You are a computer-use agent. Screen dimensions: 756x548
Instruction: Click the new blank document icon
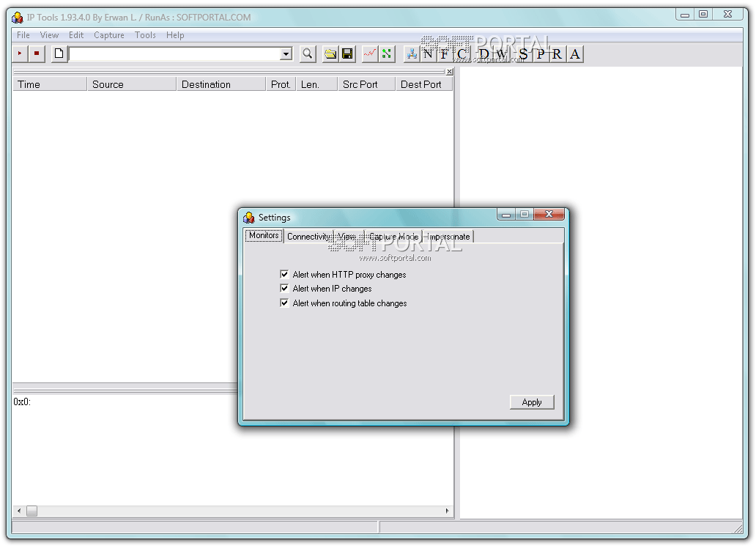(x=59, y=53)
